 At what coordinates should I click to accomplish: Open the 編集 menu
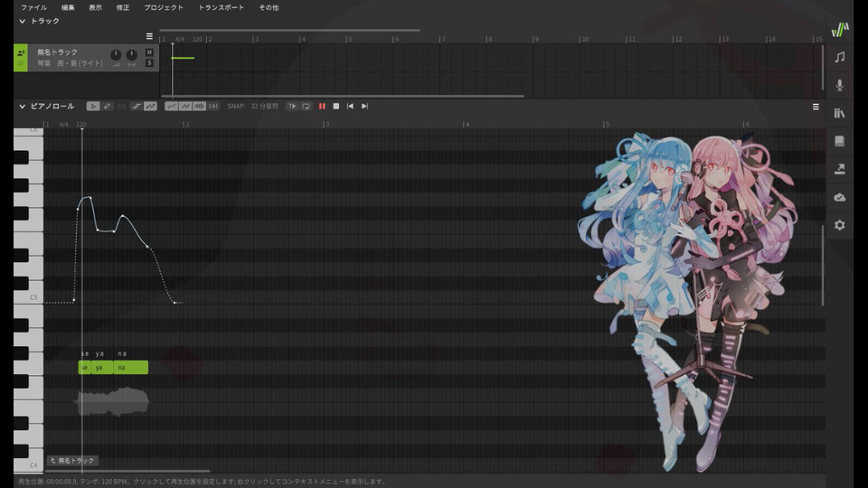[x=68, y=8]
